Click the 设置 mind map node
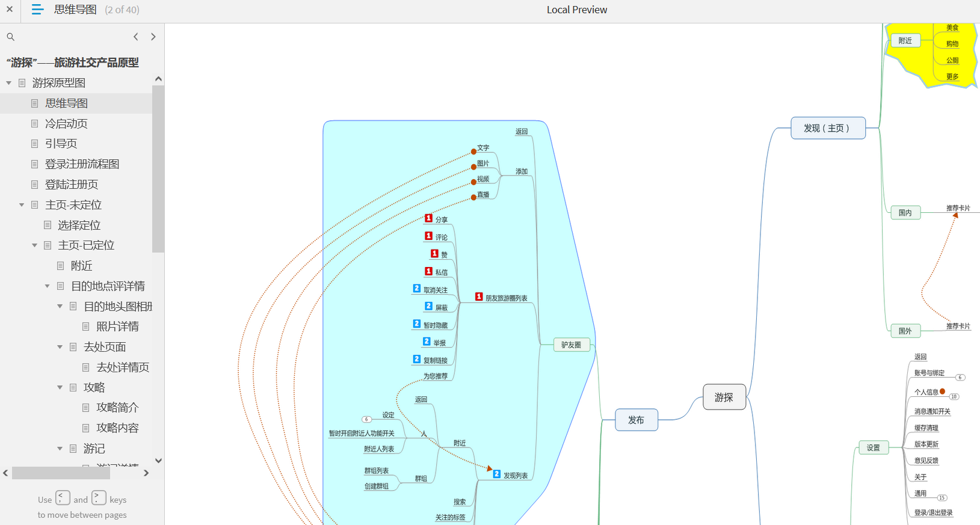 [874, 447]
